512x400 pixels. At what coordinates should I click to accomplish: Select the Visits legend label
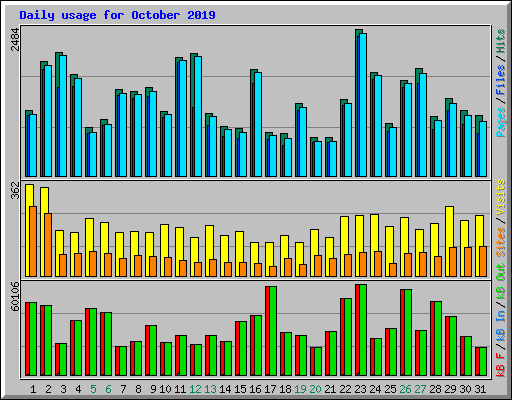[x=501, y=197]
